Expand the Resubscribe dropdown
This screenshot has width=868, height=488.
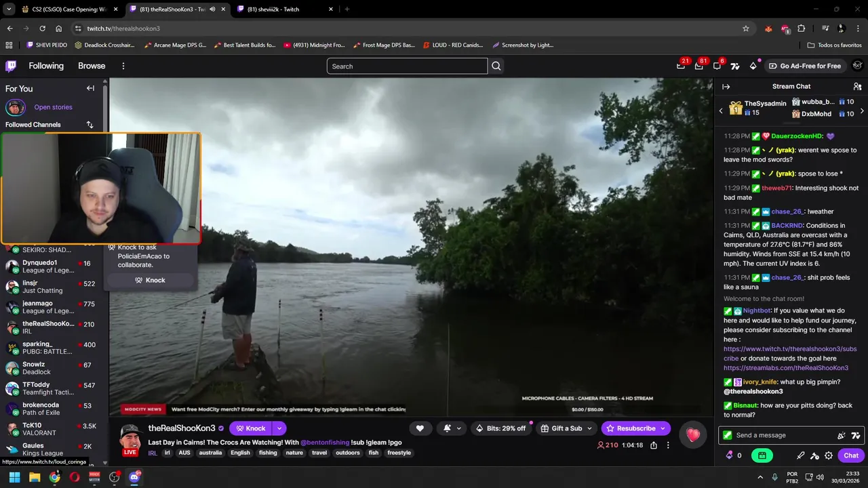click(x=663, y=428)
